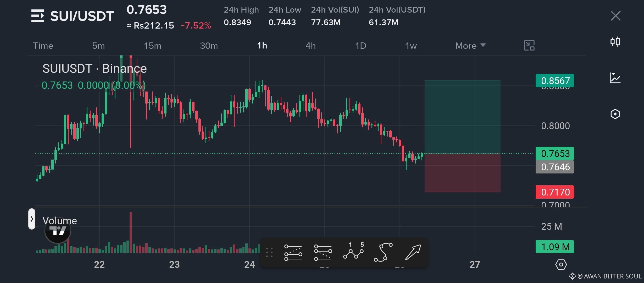
Task: Click the SUI/USDT pair name
Action: tap(82, 16)
